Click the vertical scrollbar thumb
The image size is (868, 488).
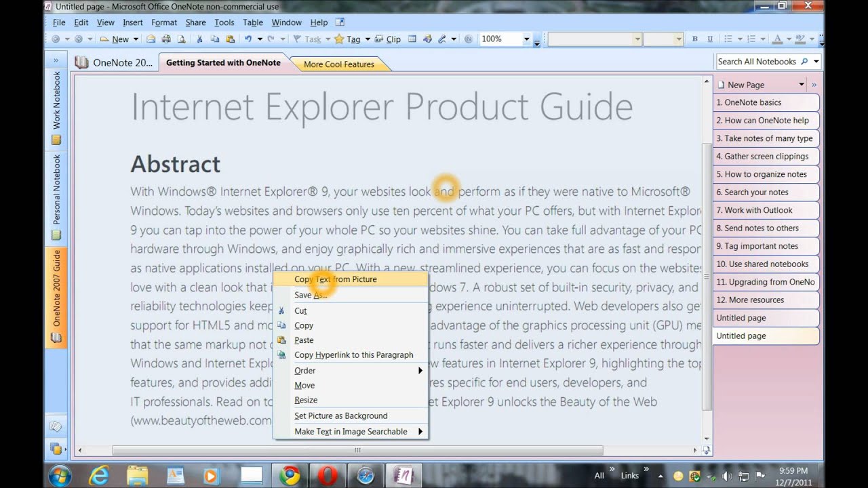707,278
